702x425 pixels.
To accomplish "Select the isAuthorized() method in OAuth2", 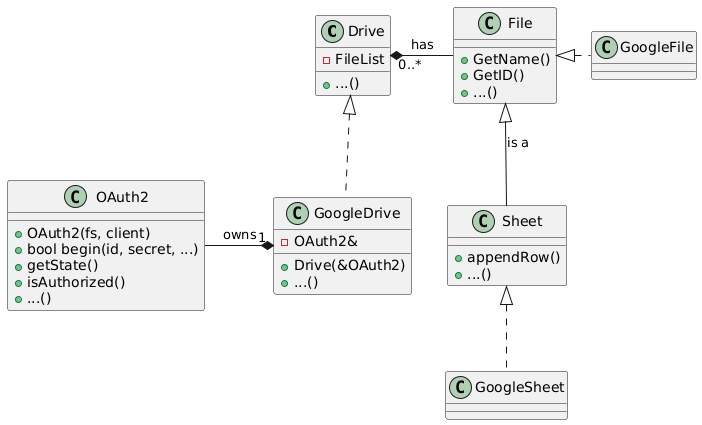I will pyautogui.click(x=75, y=281).
